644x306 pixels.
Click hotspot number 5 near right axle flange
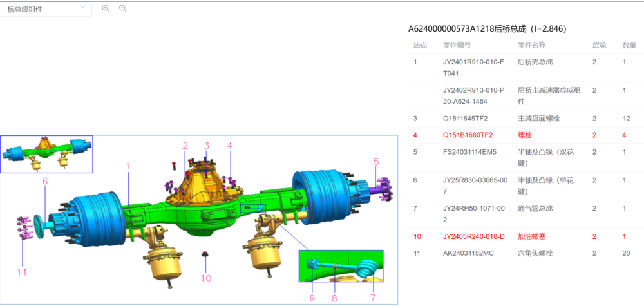376,162
